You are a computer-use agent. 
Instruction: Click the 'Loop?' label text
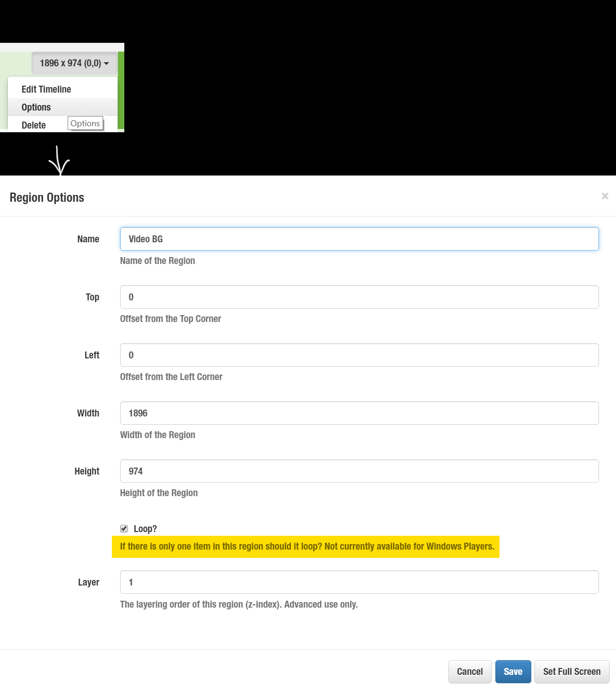point(145,529)
